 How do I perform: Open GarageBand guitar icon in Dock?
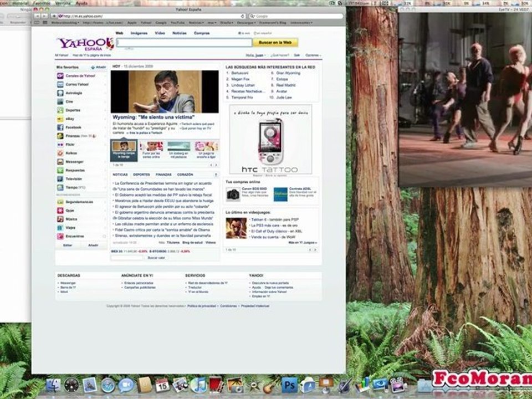pyautogui.click(x=270, y=386)
